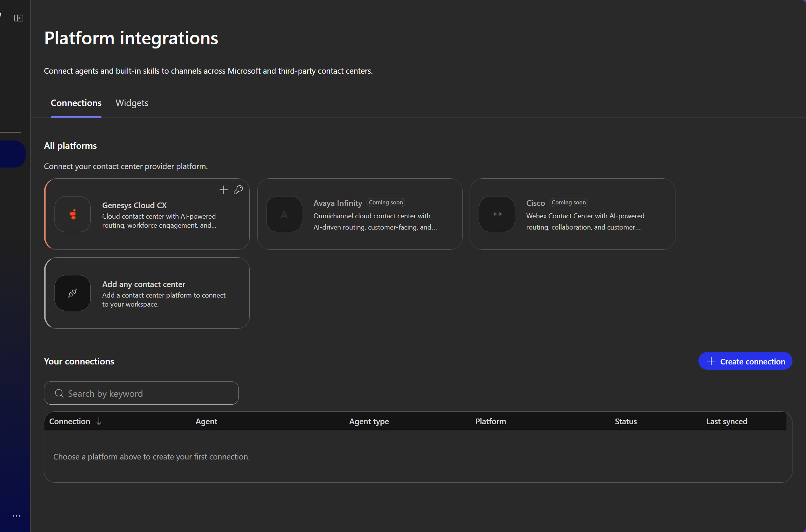Click the Platform column header
806x532 pixels.
[491, 422]
